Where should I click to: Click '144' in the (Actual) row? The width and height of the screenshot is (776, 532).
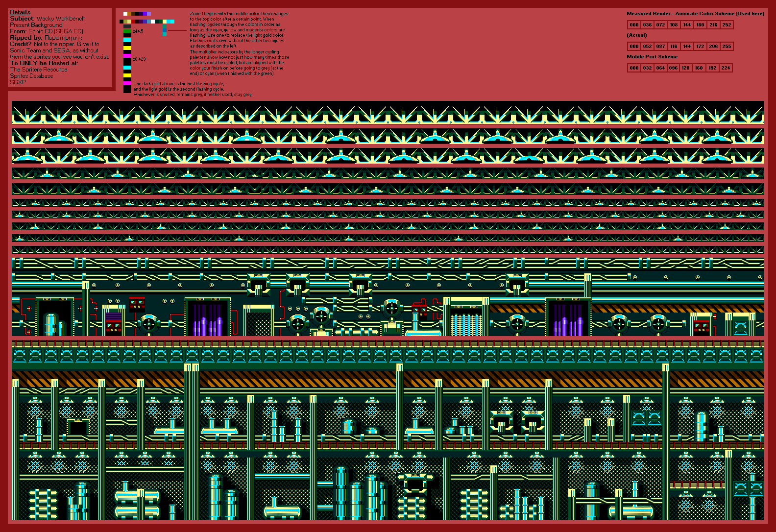[687, 47]
